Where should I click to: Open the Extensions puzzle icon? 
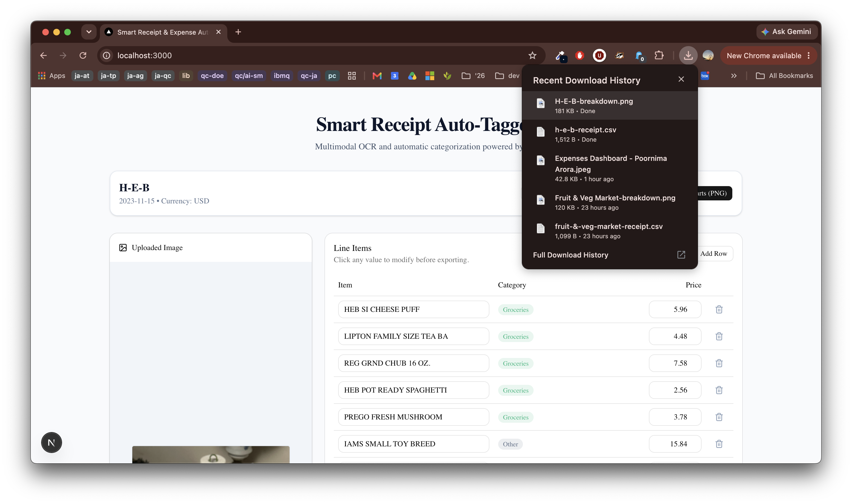click(x=659, y=55)
